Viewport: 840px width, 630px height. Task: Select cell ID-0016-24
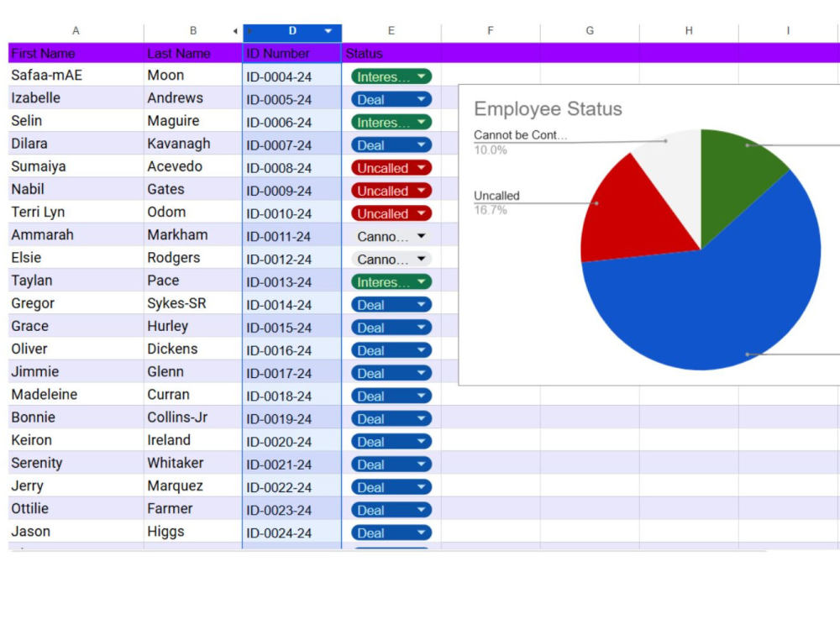pyautogui.click(x=292, y=350)
